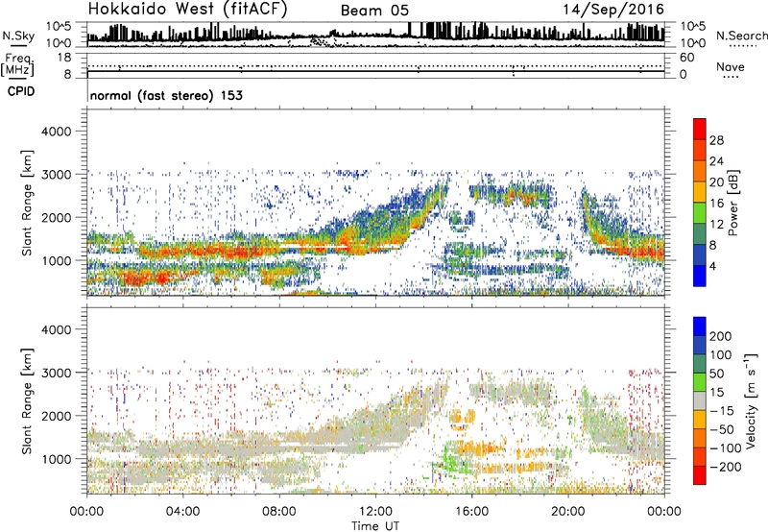Click the '04:00' time tick label
The height and width of the screenshot is (532, 768).
(x=182, y=512)
